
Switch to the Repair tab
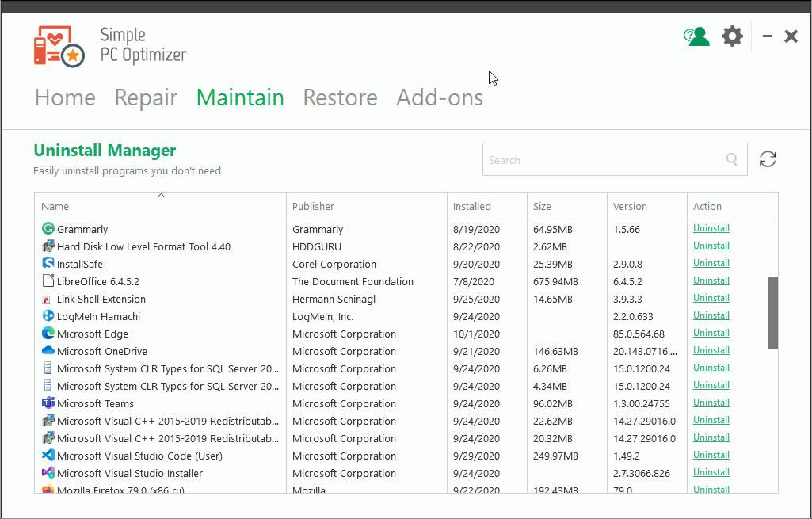(146, 97)
